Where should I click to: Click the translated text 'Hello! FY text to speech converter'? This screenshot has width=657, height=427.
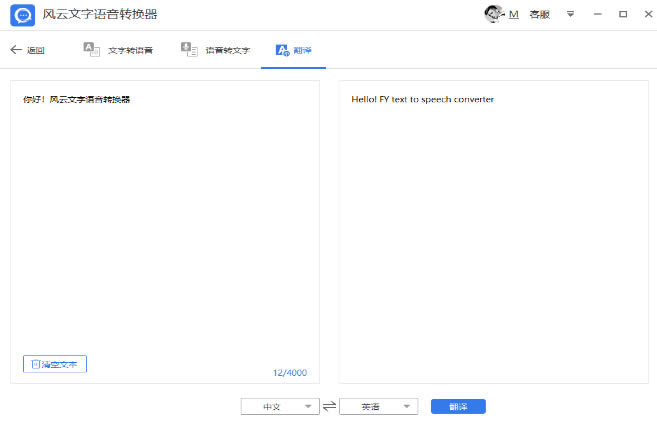pyautogui.click(x=422, y=99)
